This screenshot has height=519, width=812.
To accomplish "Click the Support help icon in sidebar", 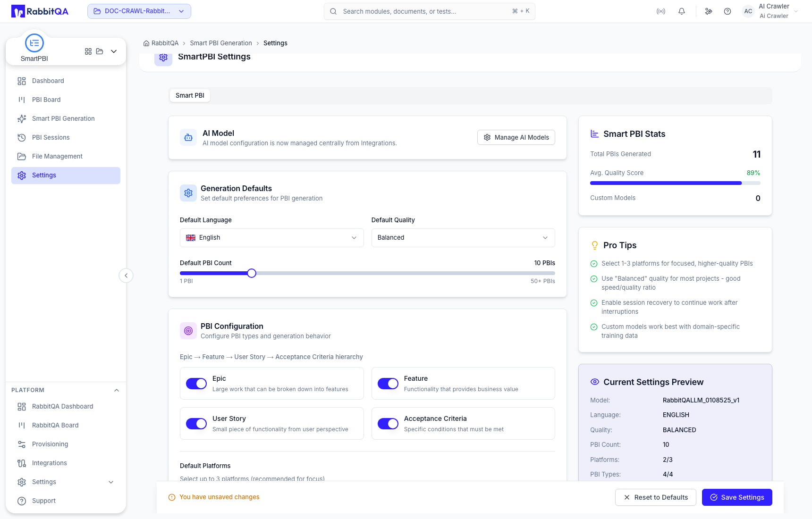I will tap(22, 501).
